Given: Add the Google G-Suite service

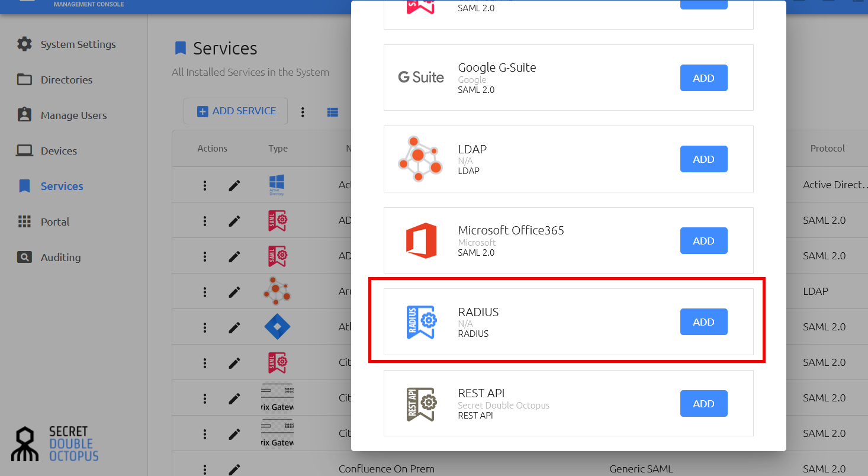Looking at the screenshot, I should pyautogui.click(x=703, y=78).
